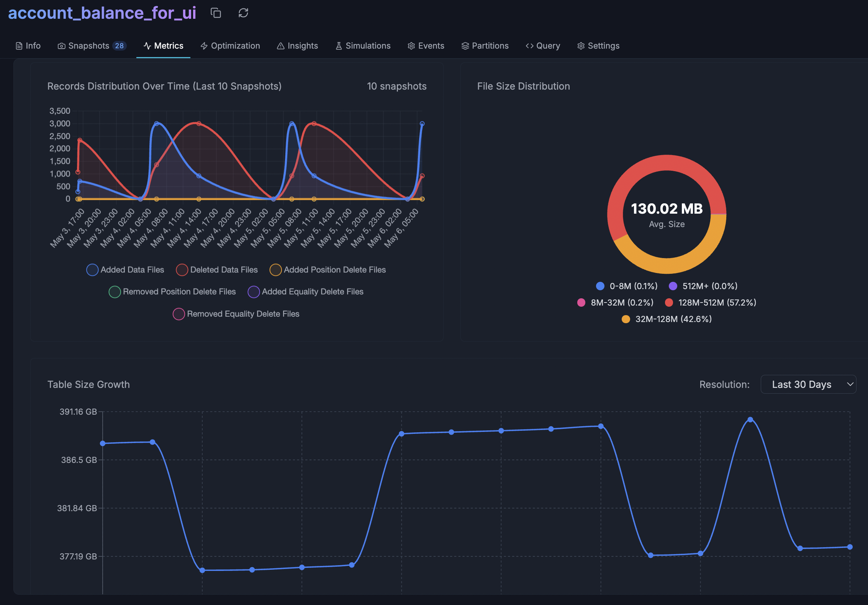The width and height of the screenshot is (868, 605).
Task: Copy the table name account_balance_for_ui
Action: click(216, 13)
